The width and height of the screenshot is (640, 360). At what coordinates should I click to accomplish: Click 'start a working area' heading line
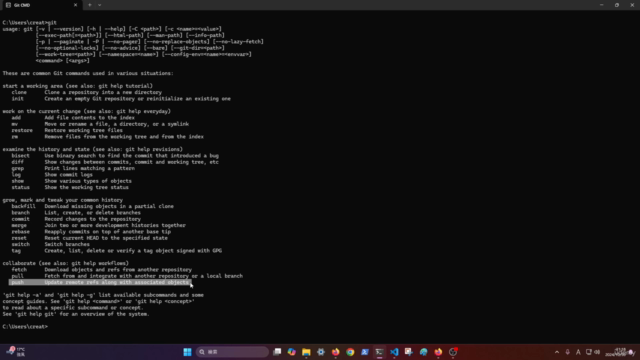(x=78, y=86)
